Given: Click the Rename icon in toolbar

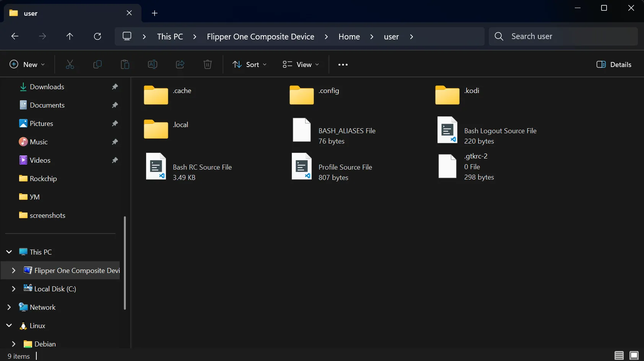Looking at the screenshot, I should click(153, 64).
